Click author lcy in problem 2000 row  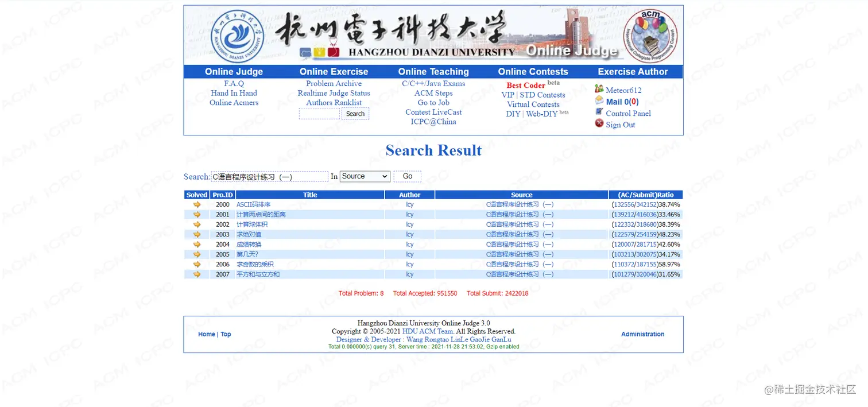coord(410,204)
